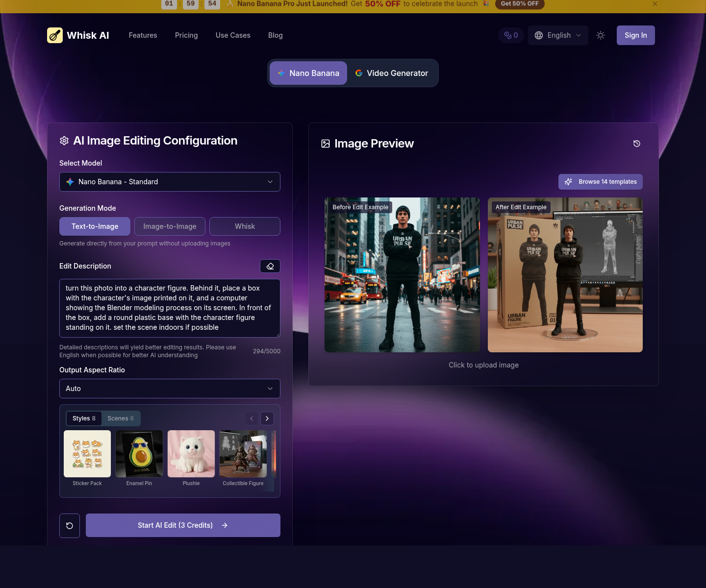The image size is (706, 588).
Task: Open the English language dropdown
Action: tap(558, 35)
